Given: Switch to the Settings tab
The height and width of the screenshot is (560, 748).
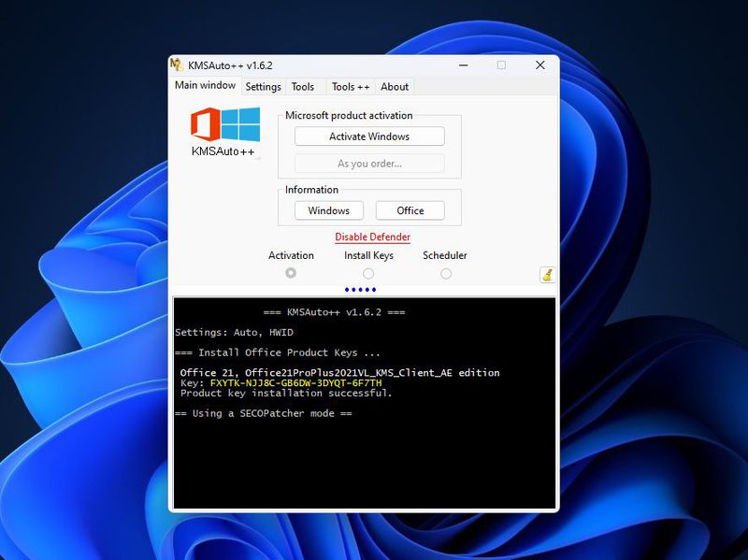Looking at the screenshot, I should coord(263,87).
